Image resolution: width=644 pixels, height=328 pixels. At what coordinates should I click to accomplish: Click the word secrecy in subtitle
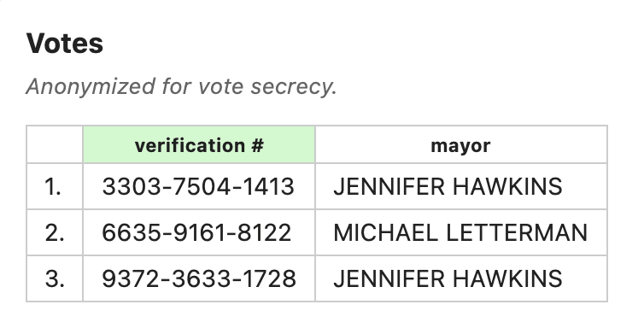point(294,86)
